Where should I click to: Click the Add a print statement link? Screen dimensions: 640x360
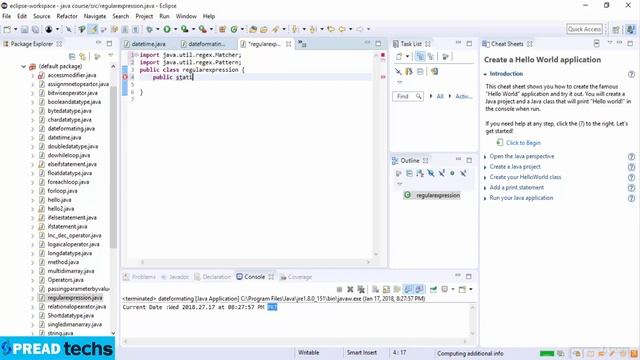pyautogui.click(x=517, y=188)
